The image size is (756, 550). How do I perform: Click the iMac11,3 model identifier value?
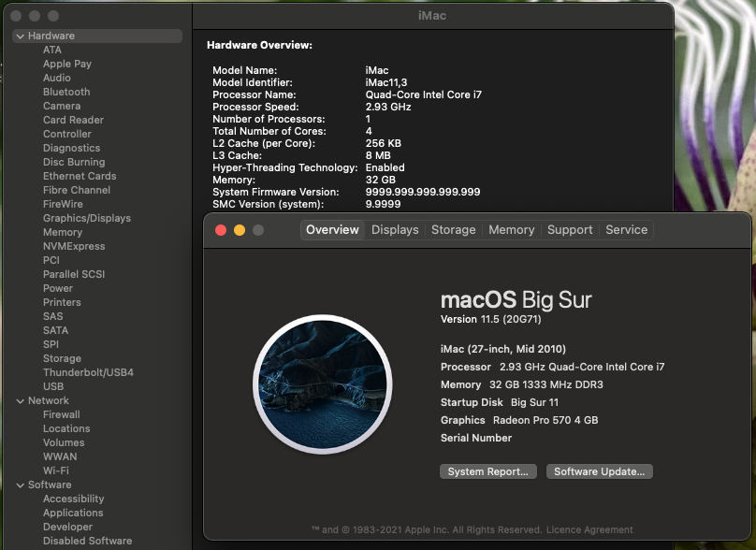(x=386, y=83)
